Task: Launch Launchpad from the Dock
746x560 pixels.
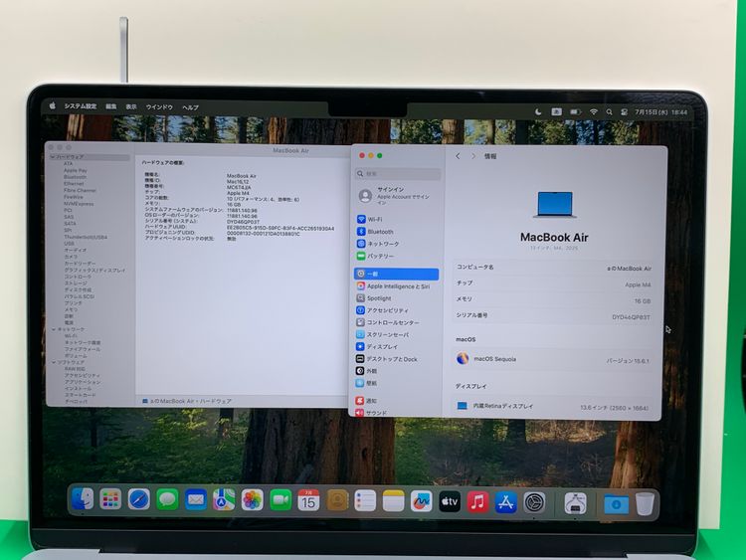Action: tap(110, 499)
